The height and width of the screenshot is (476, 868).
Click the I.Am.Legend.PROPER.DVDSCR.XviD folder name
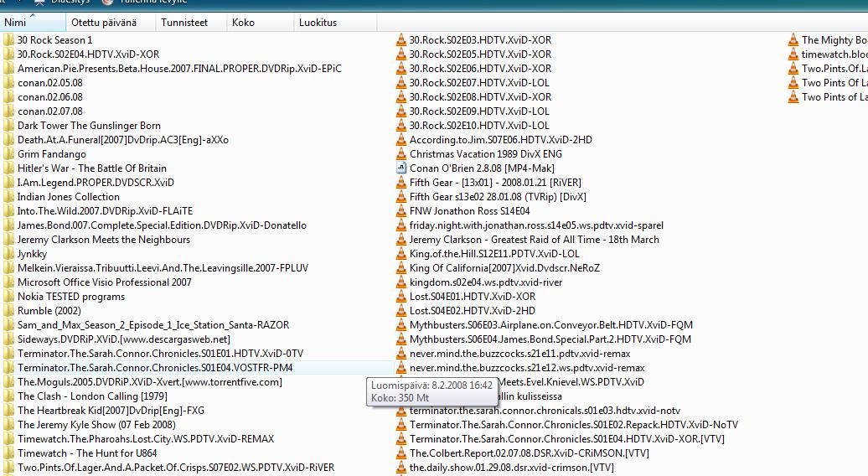point(96,182)
